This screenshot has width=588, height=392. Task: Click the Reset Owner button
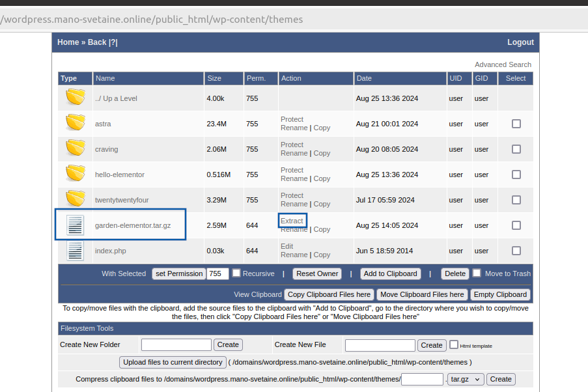(317, 274)
